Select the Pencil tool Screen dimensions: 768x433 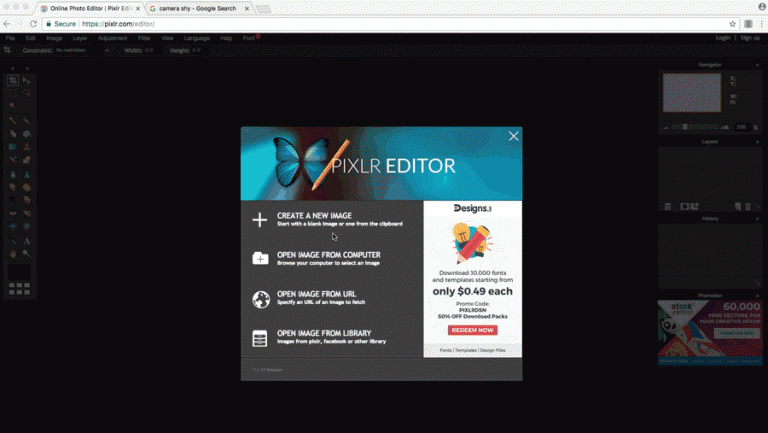point(13,120)
